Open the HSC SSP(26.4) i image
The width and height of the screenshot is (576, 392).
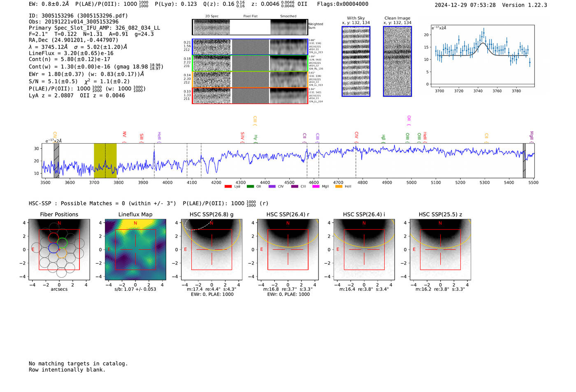[x=364, y=250]
